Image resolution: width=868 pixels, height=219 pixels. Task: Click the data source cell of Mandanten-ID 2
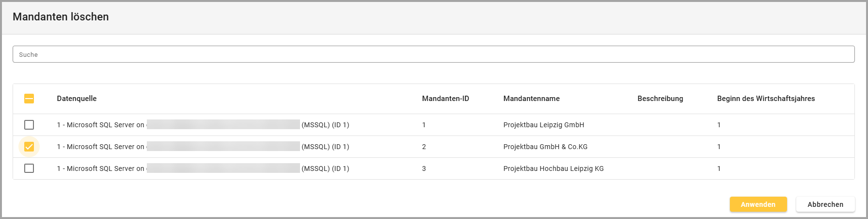coord(203,147)
